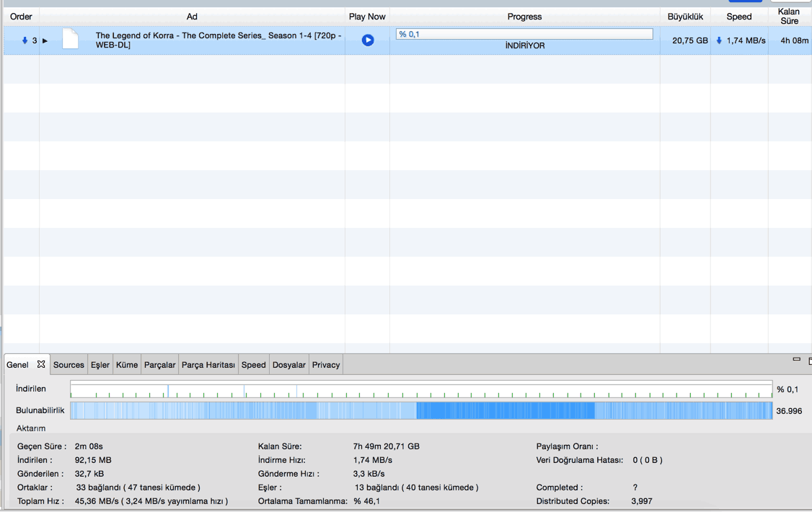Click the upload speed value 3,3 kB/s
812x512 pixels.
(369, 474)
